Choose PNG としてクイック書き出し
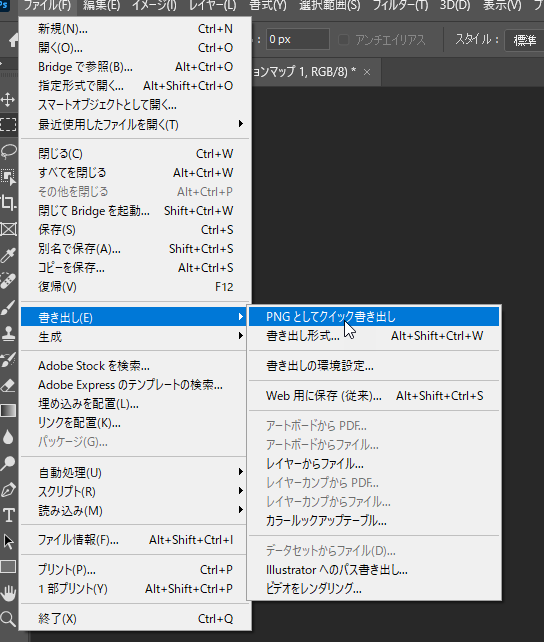This screenshot has width=544, height=642. tap(374, 316)
